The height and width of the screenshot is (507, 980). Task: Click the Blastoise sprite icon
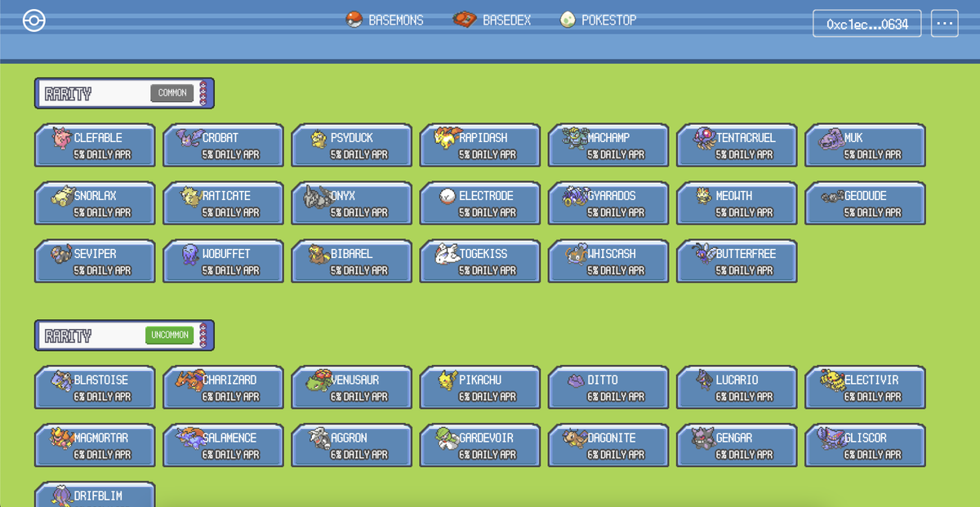[x=62, y=381]
